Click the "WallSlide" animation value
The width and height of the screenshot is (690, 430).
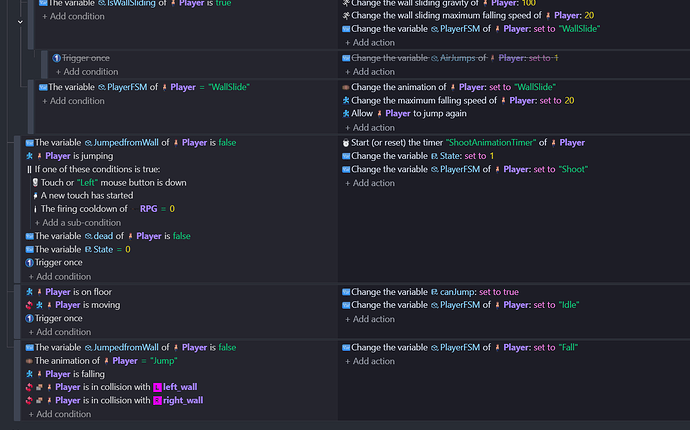coord(535,87)
